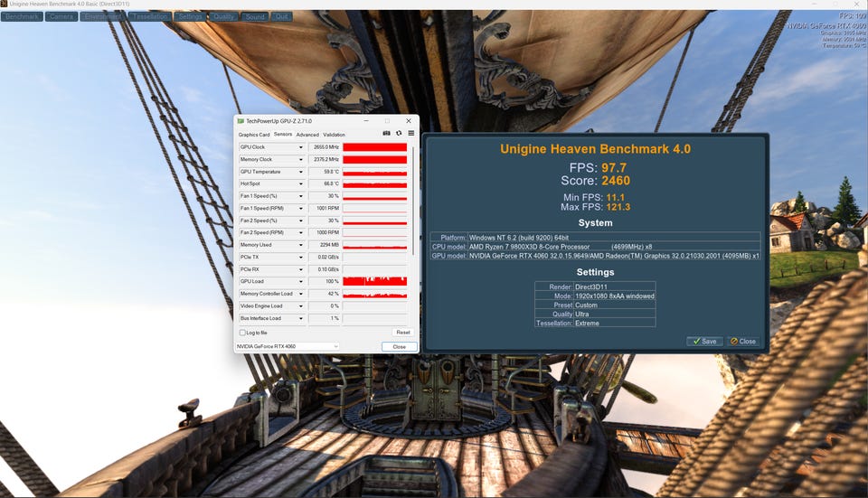Click the GPU-Z refresh icon
Viewport: 868px width, 498px height.
point(399,134)
